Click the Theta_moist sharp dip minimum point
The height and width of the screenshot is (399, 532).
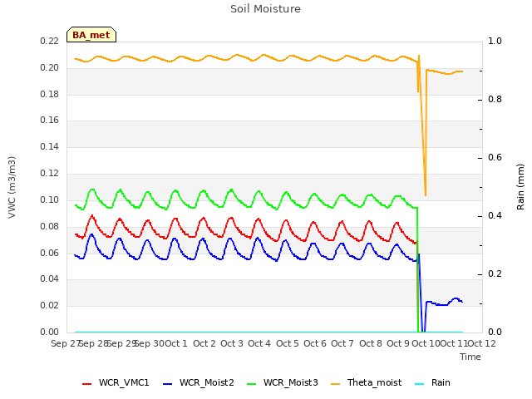(426, 195)
